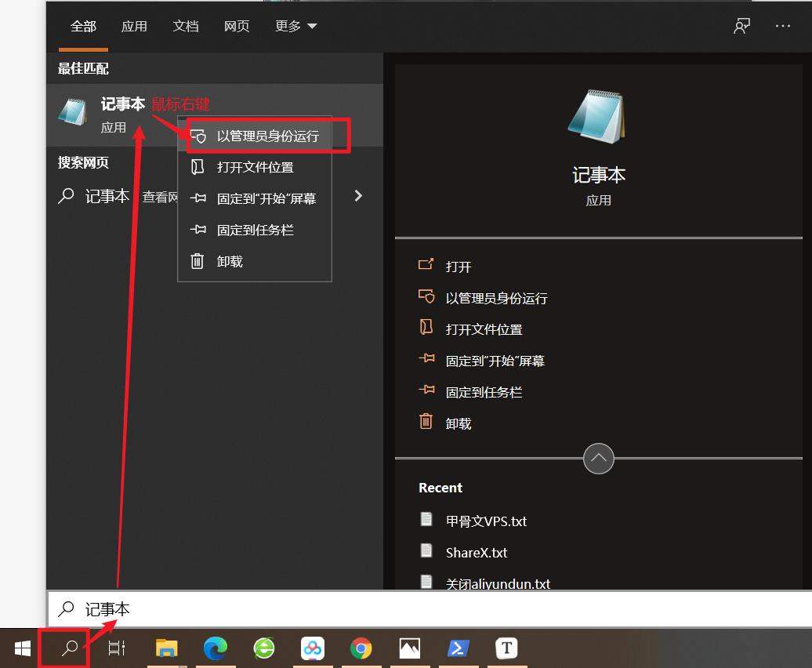Launch Windows PowerShell from the taskbar
The height and width of the screenshot is (668, 812).
(459, 648)
